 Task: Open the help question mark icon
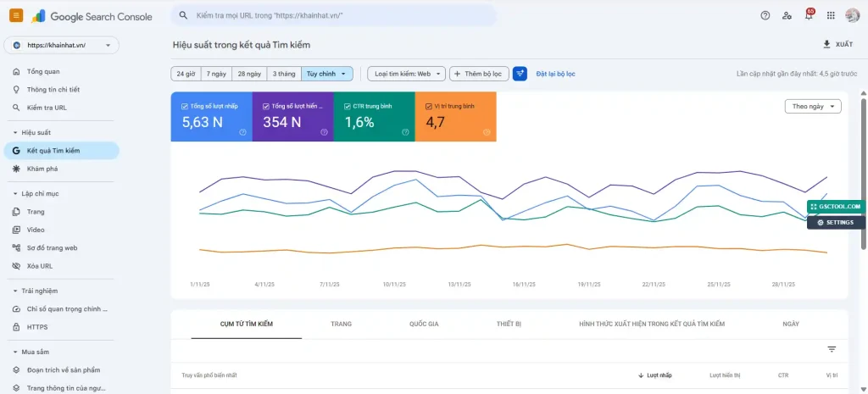click(765, 15)
